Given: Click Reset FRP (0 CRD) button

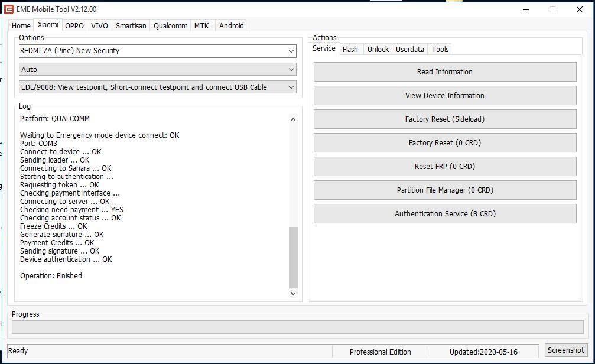Looking at the screenshot, I should (x=445, y=166).
